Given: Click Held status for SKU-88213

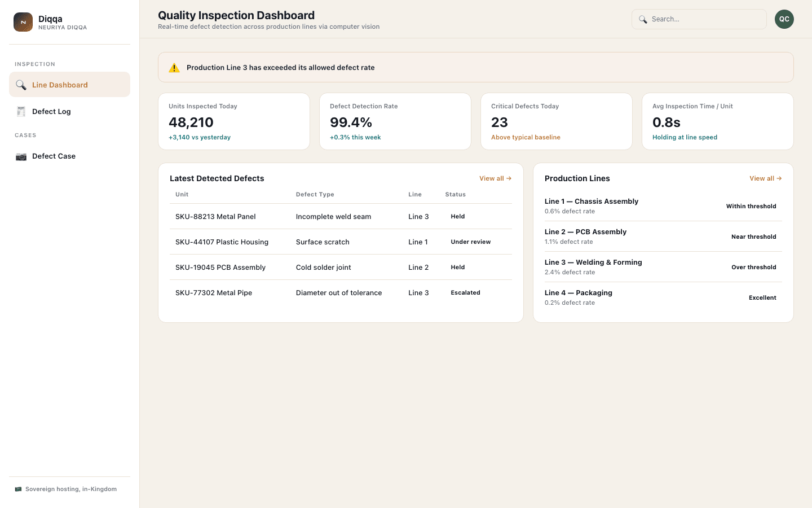Looking at the screenshot, I should [x=458, y=217].
